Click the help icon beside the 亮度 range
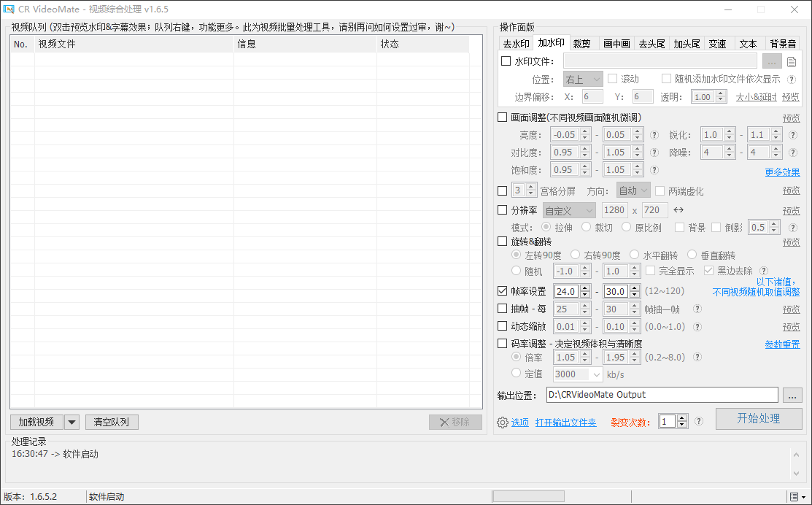The image size is (812, 505). (x=654, y=135)
